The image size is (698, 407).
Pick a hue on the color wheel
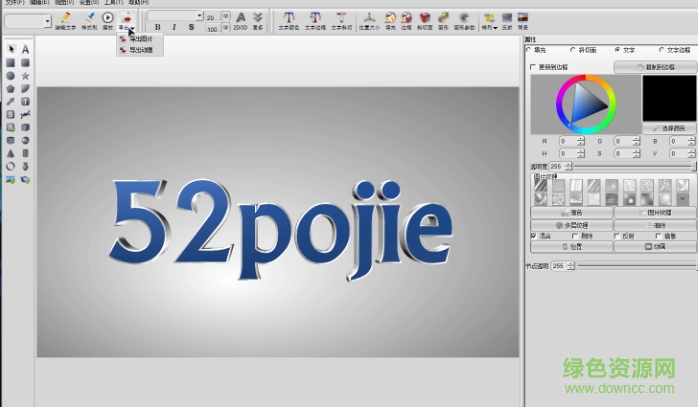(x=586, y=105)
